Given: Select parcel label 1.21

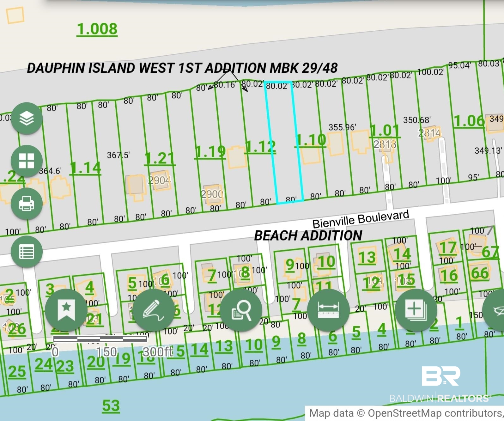Looking at the screenshot, I should click(160, 159).
